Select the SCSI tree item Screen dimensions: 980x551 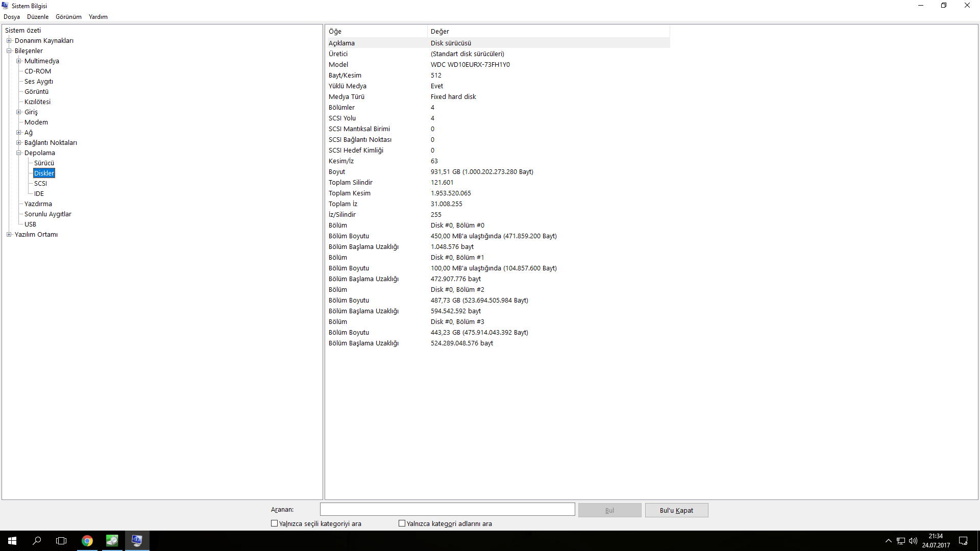(x=40, y=184)
